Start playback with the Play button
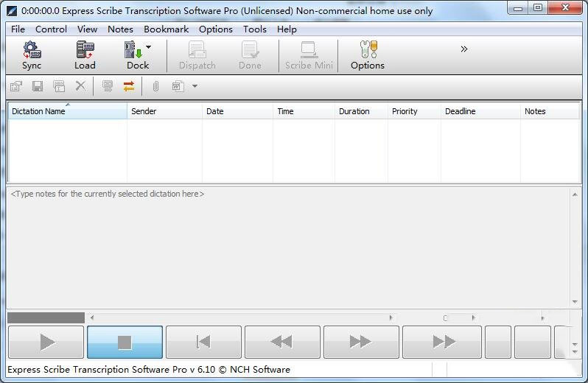Viewport: 588px width, 383px height. 46,342
